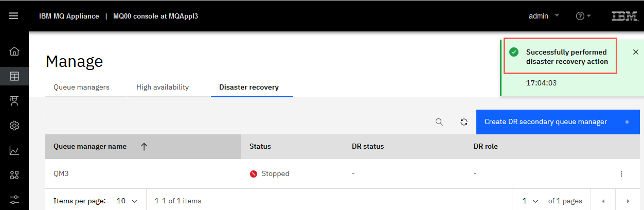Open the page number selector
The image size is (644, 210).
click(x=530, y=201)
